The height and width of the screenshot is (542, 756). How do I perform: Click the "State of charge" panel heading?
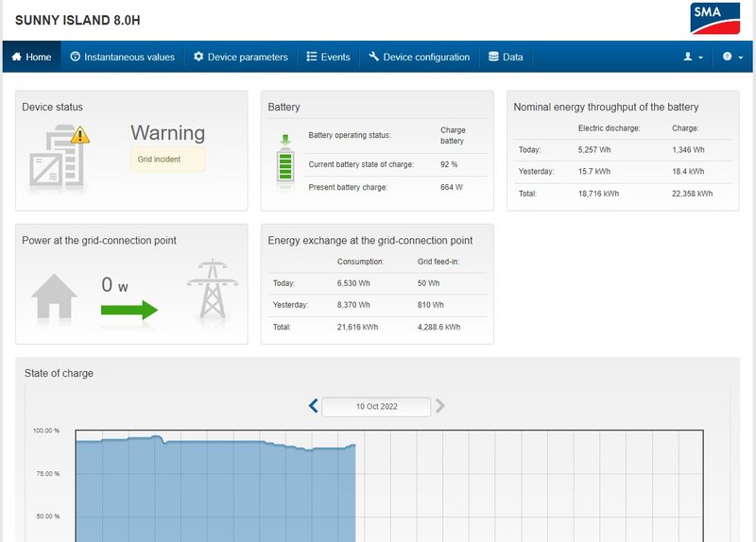tap(59, 373)
